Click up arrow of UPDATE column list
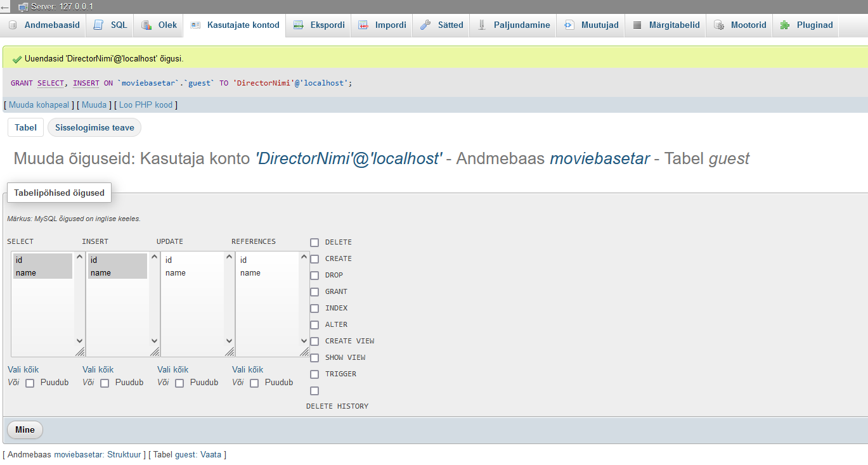The image size is (868, 465). [229, 257]
